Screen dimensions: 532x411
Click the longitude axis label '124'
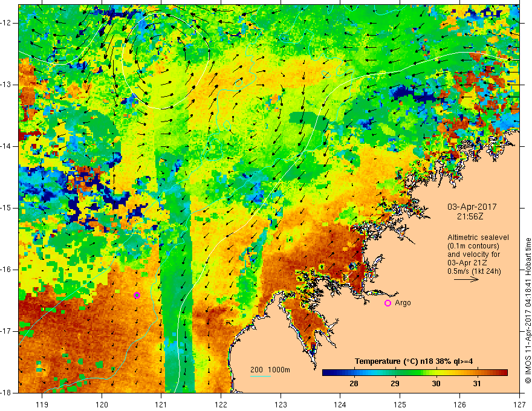[340, 404]
